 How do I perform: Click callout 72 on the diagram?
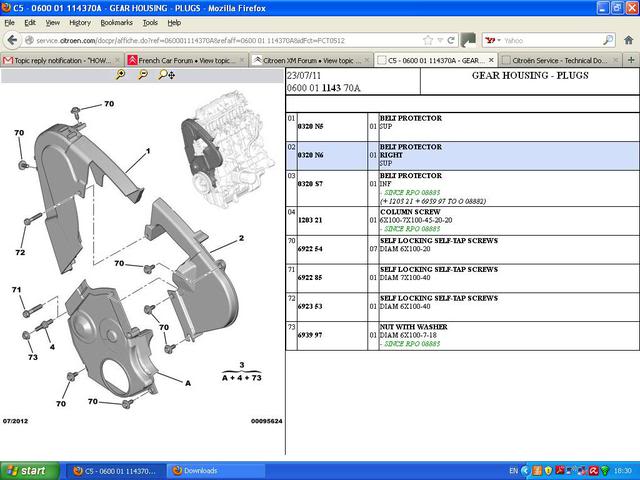point(20,253)
